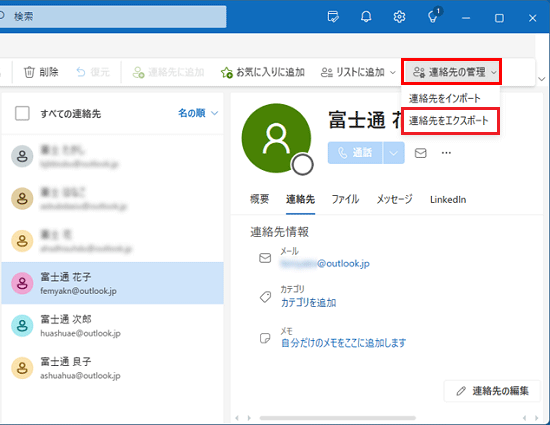Image resolution: width=550 pixels, height=425 pixels.
Task: Click the large green profile picture
Action: coord(276,138)
